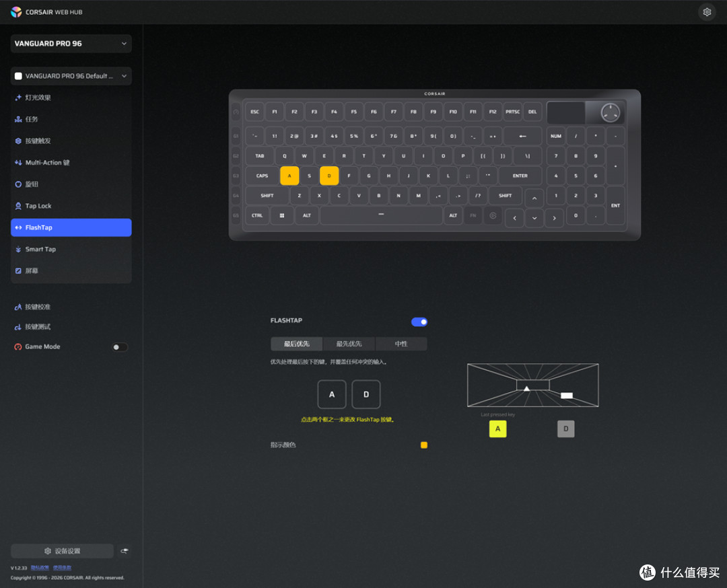Click the icon right of the 设备设置 button
727x588 pixels.
[x=125, y=551]
